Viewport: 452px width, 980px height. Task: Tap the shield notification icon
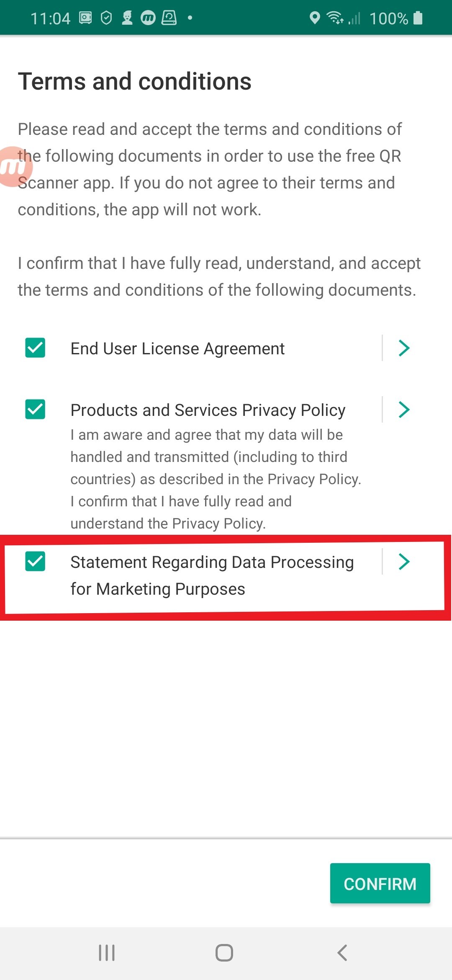point(107,18)
